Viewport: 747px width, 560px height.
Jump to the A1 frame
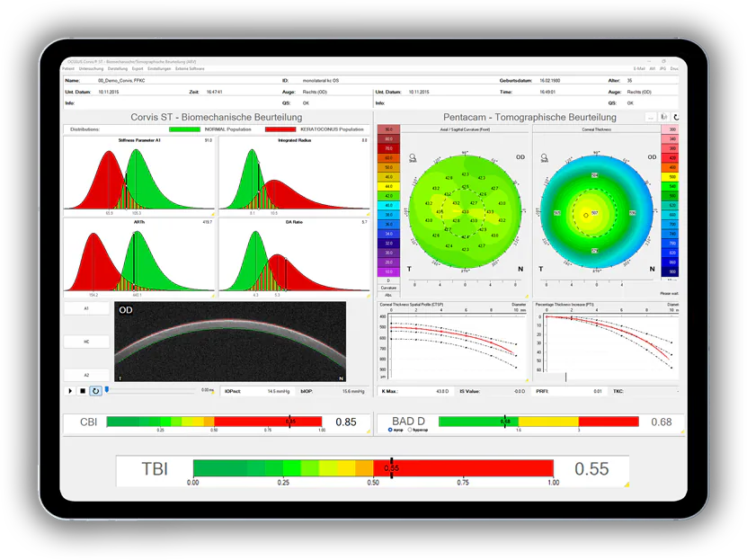click(86, 308)
